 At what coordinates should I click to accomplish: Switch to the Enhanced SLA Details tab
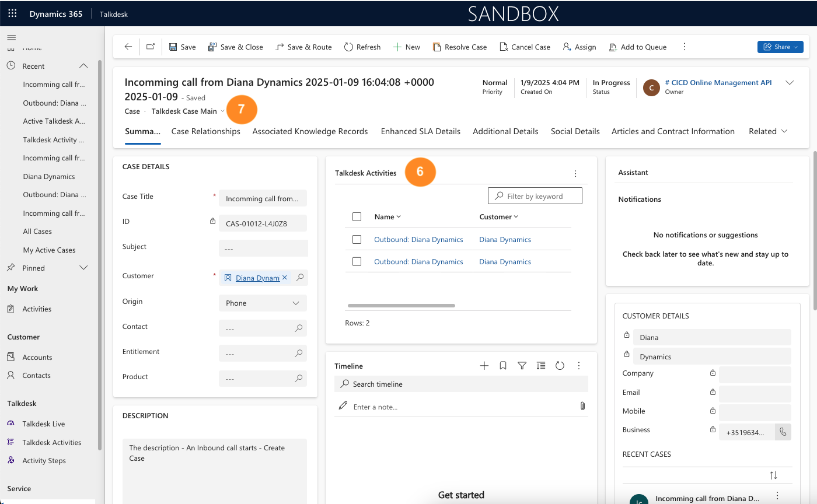421,131
